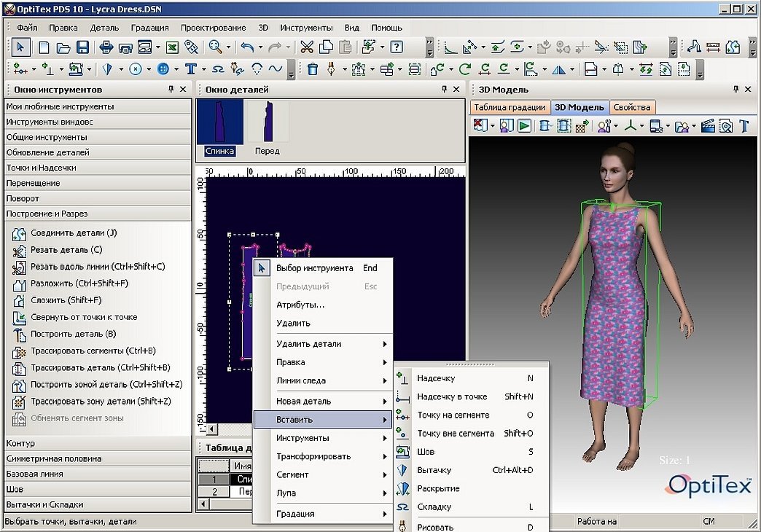Open the help question mark icon

coord(397,47)
